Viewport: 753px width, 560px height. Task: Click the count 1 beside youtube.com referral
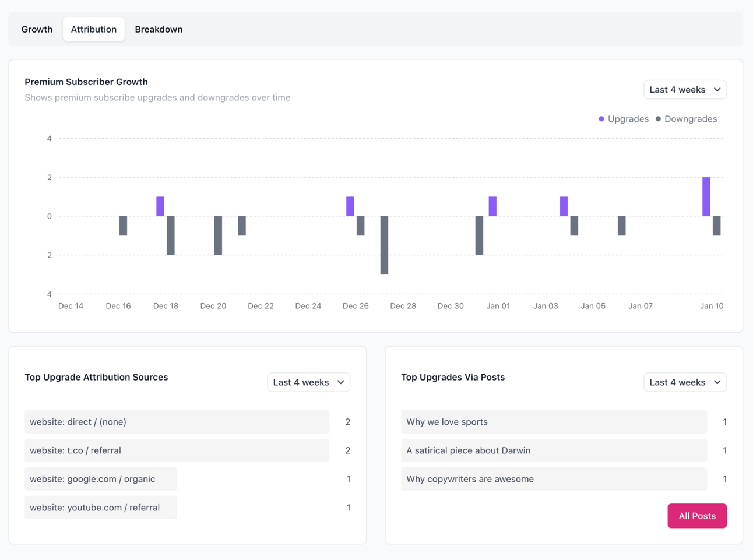tap(348, 508)
